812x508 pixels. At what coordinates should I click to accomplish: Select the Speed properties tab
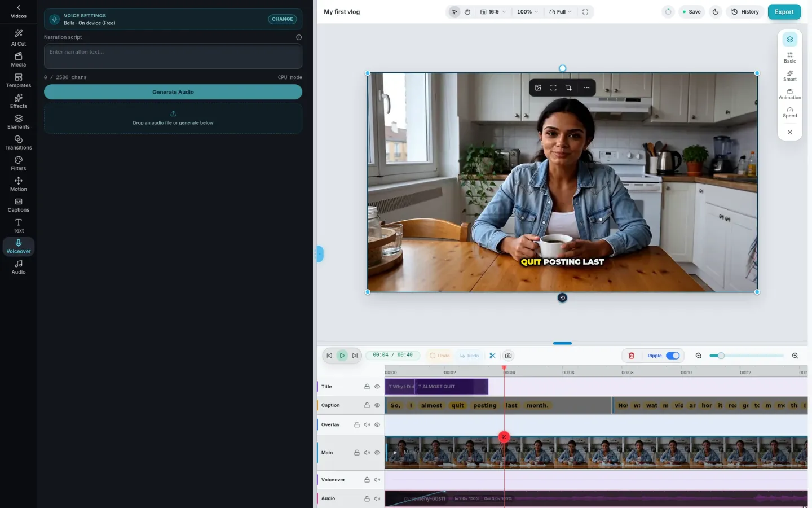point(790,112)
